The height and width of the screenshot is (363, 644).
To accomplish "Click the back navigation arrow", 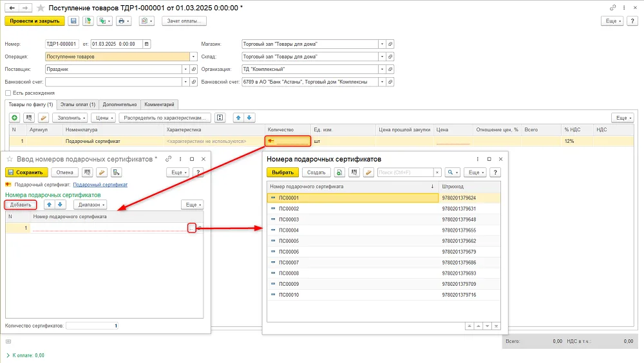I will click(x=12, y=8).
